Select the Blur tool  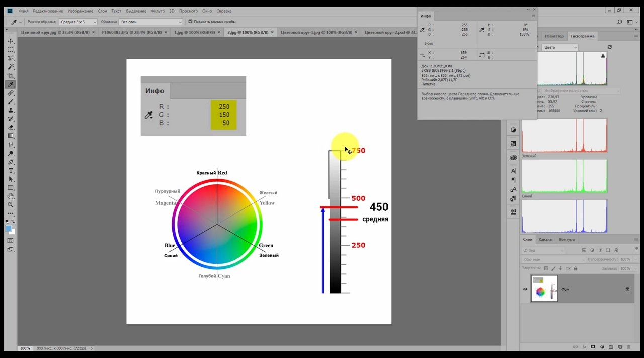coord(11,145)
